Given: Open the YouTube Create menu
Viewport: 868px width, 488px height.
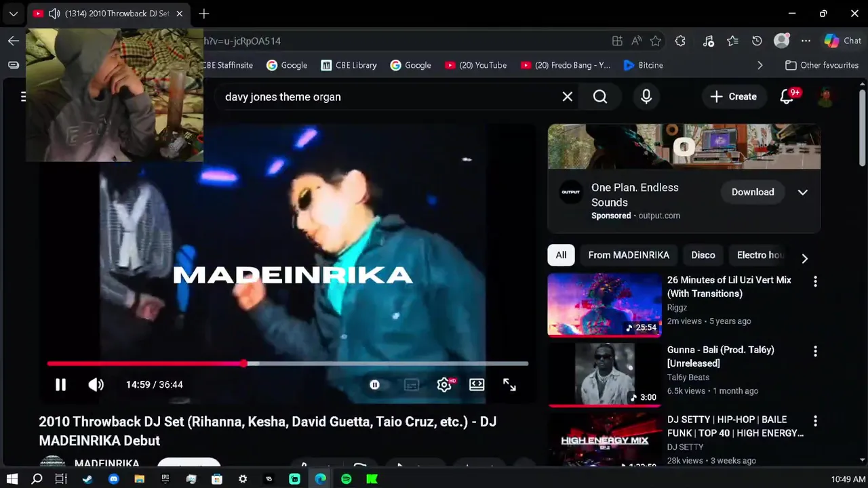Looking at the screenshot, I should coord(733,97).
